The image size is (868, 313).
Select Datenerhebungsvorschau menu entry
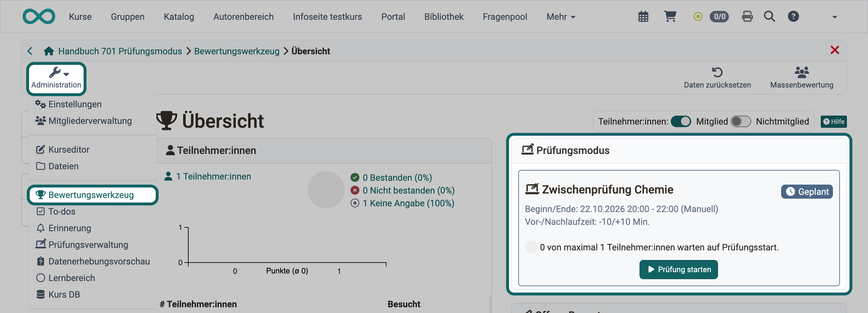tap(93, 261)
